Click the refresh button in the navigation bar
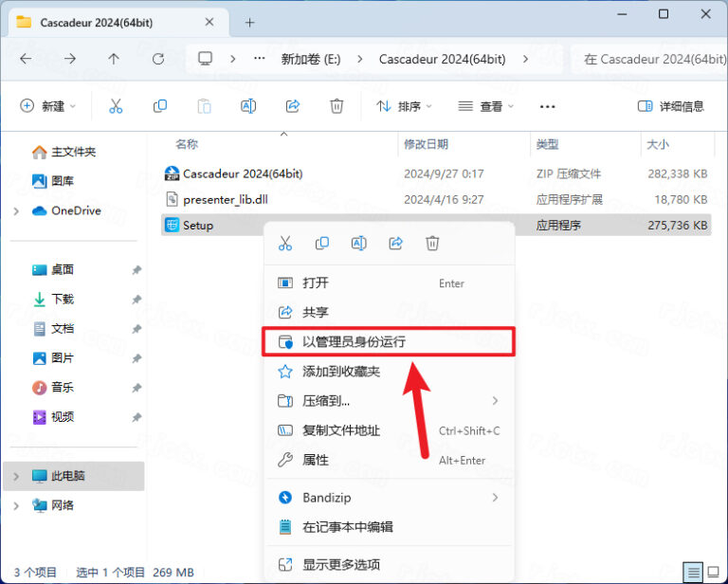 [157, 59]
